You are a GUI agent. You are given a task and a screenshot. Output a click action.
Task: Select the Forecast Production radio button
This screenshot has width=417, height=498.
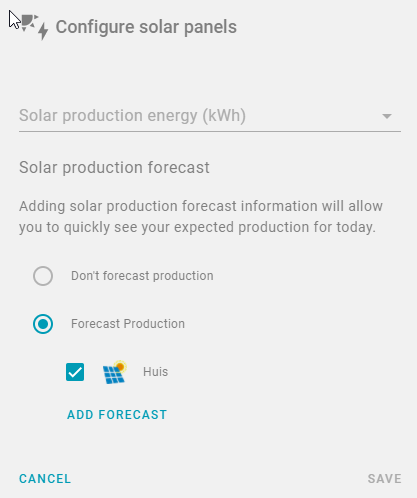coord(43,324)
